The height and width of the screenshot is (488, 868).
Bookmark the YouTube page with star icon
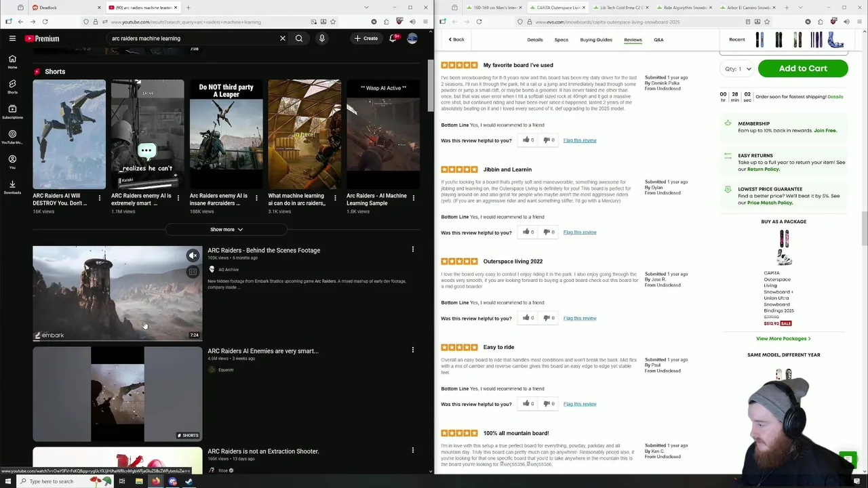(333, 22)
